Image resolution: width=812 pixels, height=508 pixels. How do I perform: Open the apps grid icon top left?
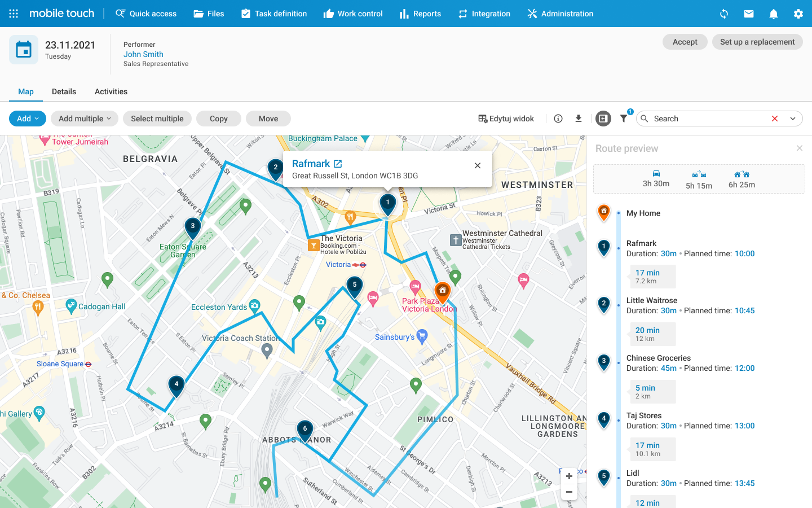coord(12,14)
